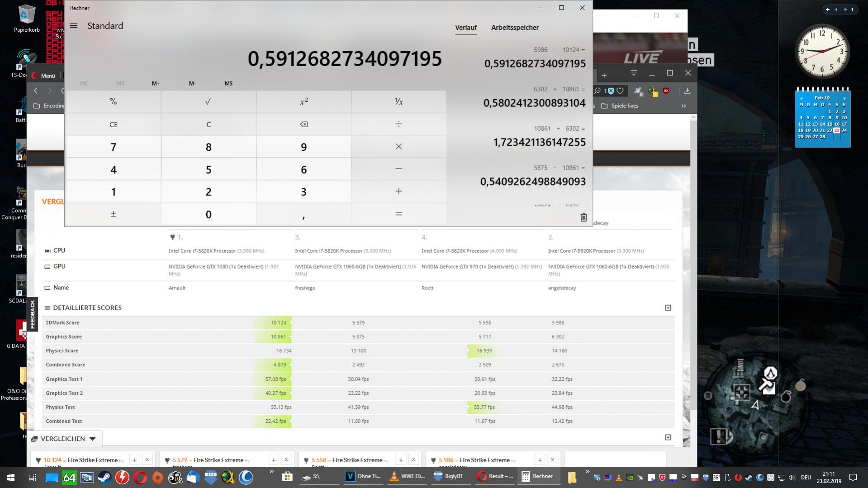Open the calculator hamburger navigation menu
The width and height of the screenshot is (868, 488).
pos(74,26)
